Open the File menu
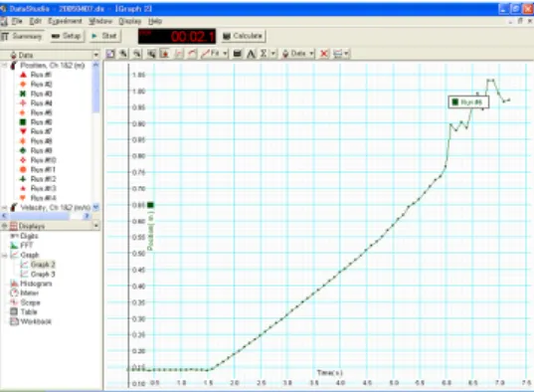This screenshot has width=534, height=392. coord(17,21)
